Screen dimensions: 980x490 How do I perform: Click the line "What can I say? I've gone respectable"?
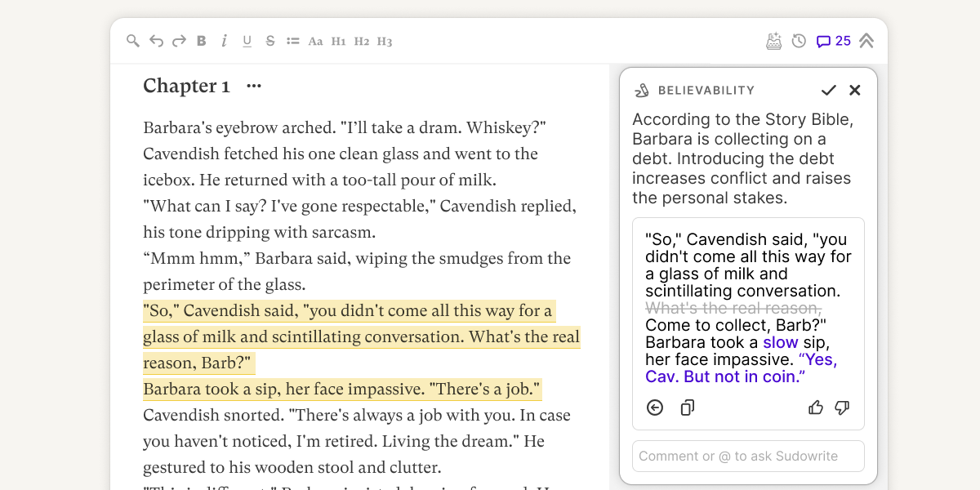pyautogui.click(x=359, y=207)
